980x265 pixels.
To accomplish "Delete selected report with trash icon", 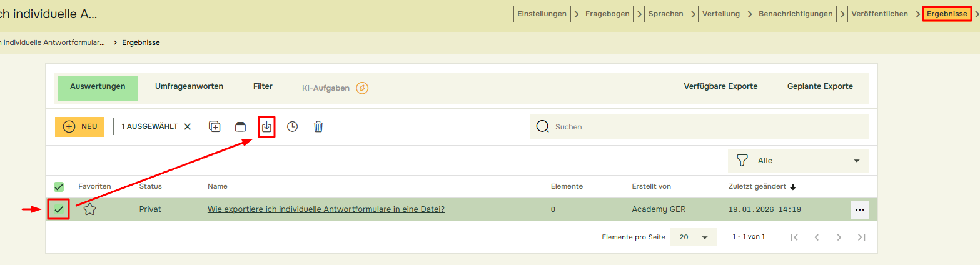I will coord(318,126).
